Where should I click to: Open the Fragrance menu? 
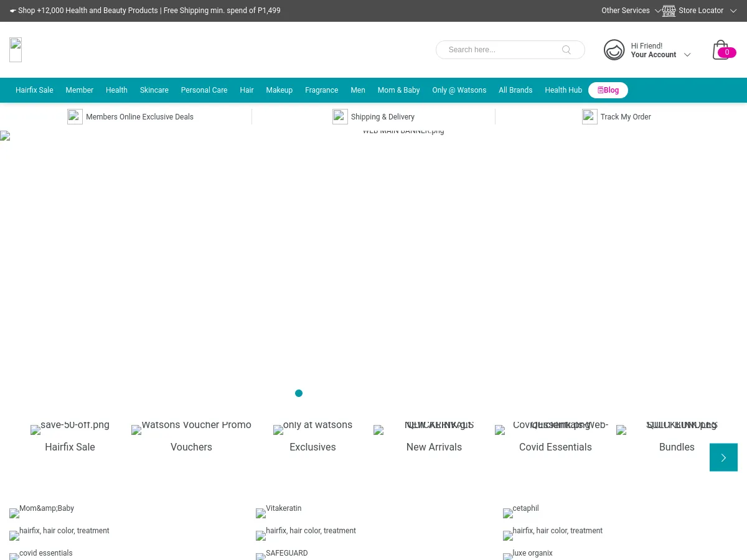pyautogui.click(x=321, y=90)
